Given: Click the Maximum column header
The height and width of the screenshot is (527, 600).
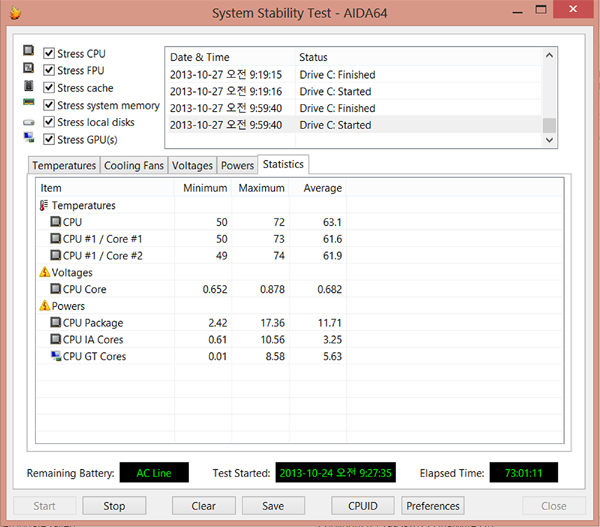Looking at the screenshot, I should [x=260, y=188].
